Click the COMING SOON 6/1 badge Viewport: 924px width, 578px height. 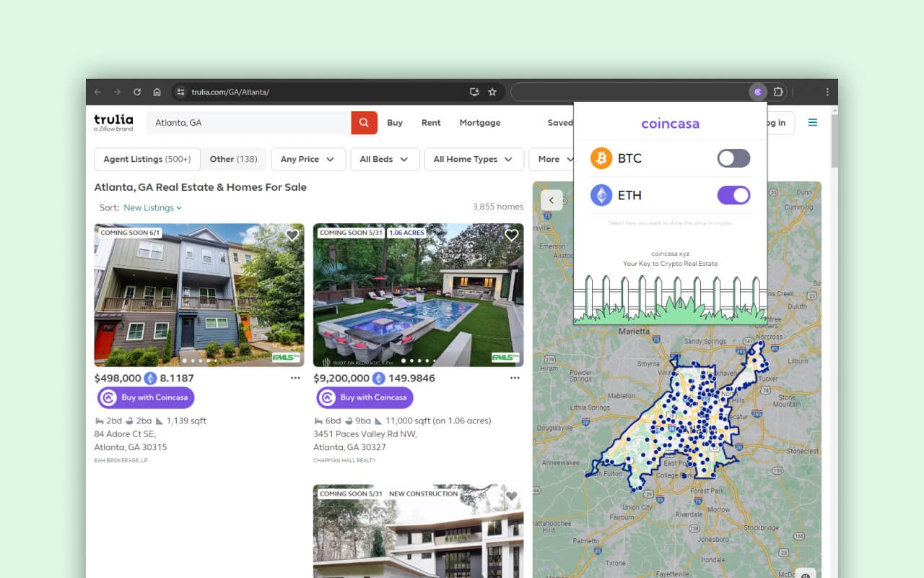pos(130,233)
